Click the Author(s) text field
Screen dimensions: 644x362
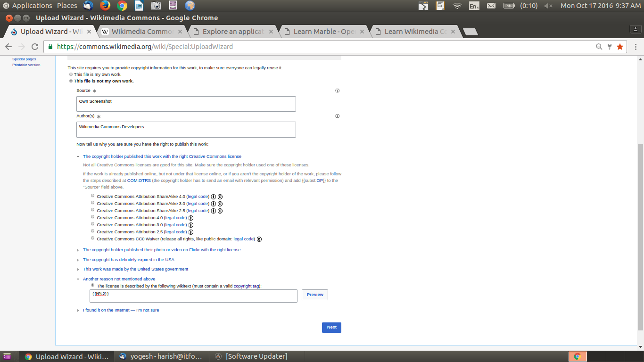pyautogui.click(x=186, y=130)
